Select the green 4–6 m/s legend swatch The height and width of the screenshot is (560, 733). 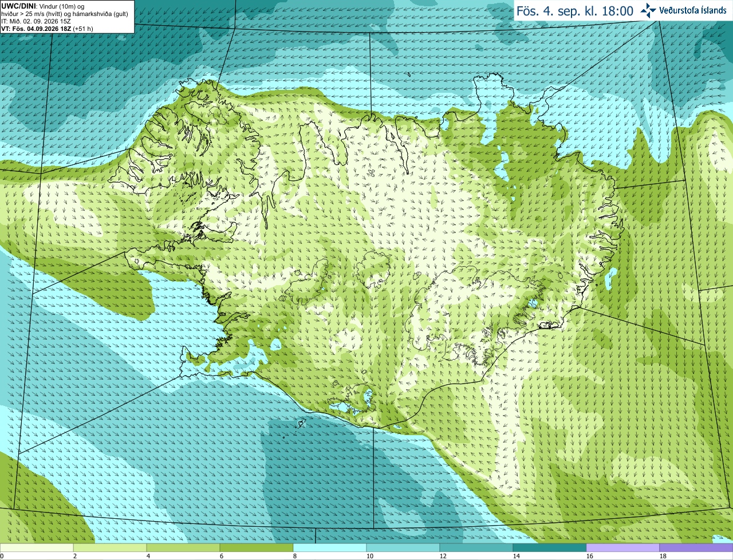tap(183, 548)
